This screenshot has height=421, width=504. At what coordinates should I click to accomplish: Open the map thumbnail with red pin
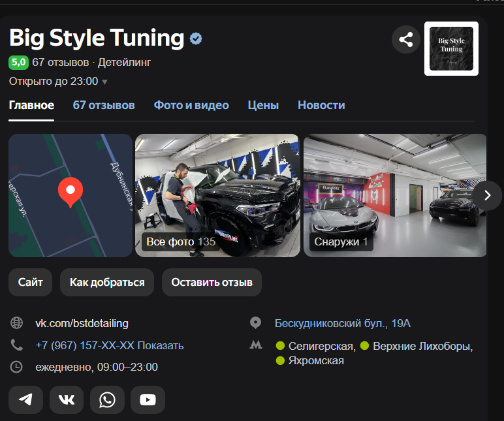click(x=71, y=195)
